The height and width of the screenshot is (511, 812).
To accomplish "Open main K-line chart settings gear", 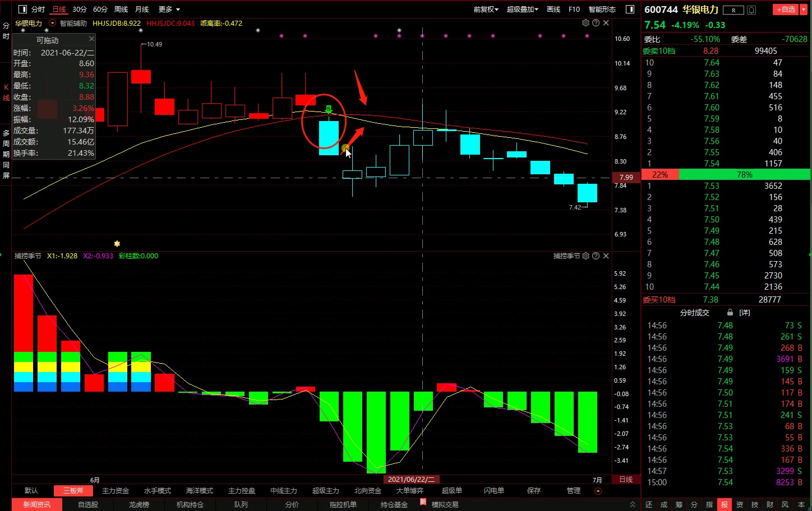I will coord(585,23).
